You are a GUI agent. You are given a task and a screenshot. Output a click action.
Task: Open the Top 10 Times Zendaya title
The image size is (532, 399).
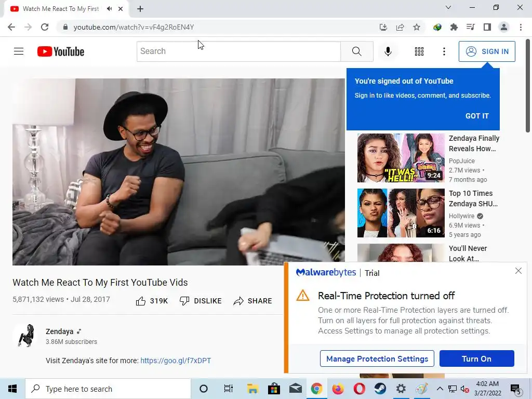473,198
